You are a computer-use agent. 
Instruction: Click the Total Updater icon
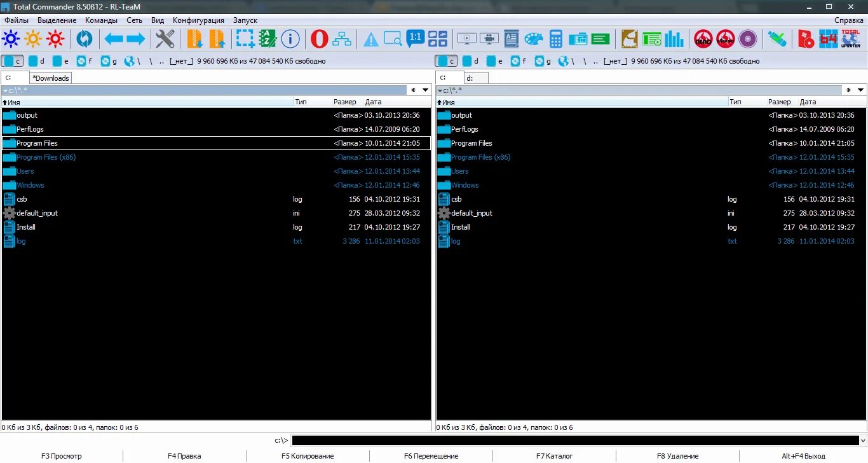851,39
